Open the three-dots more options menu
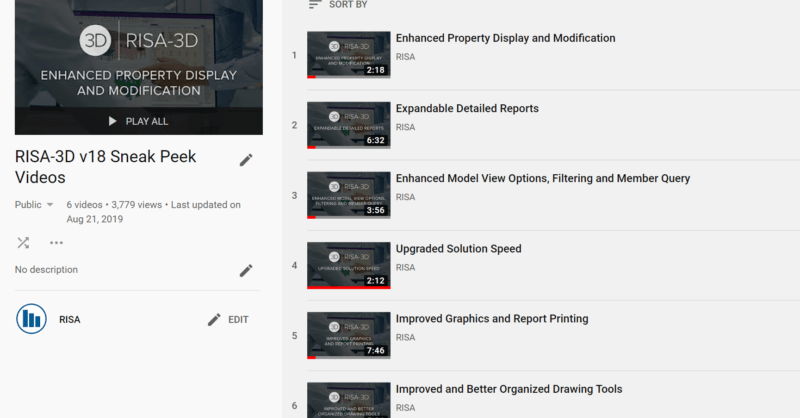 pos(56,242)
